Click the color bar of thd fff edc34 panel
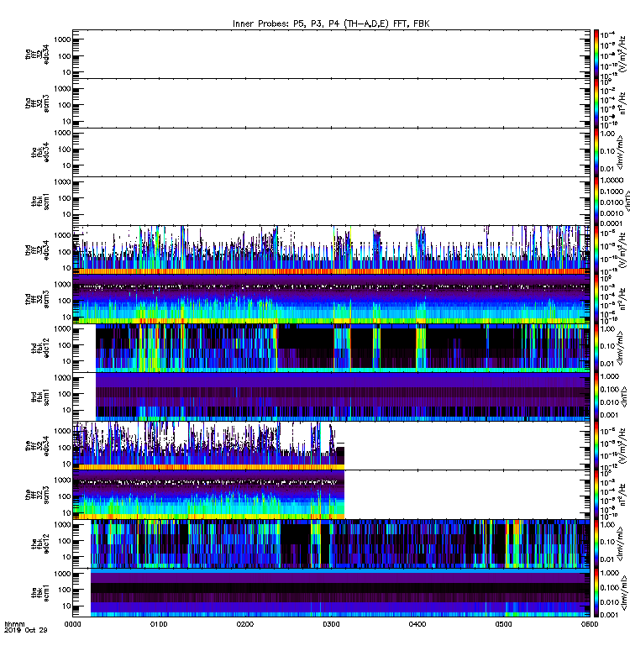This screenshot has height=672, width=630. 596,249
